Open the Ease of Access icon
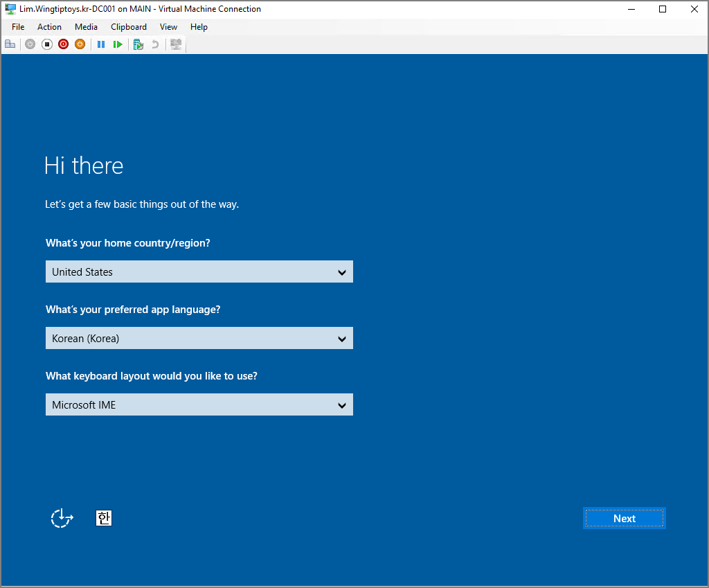This screenshot has height=588, width=709. [x=62, y=518]
